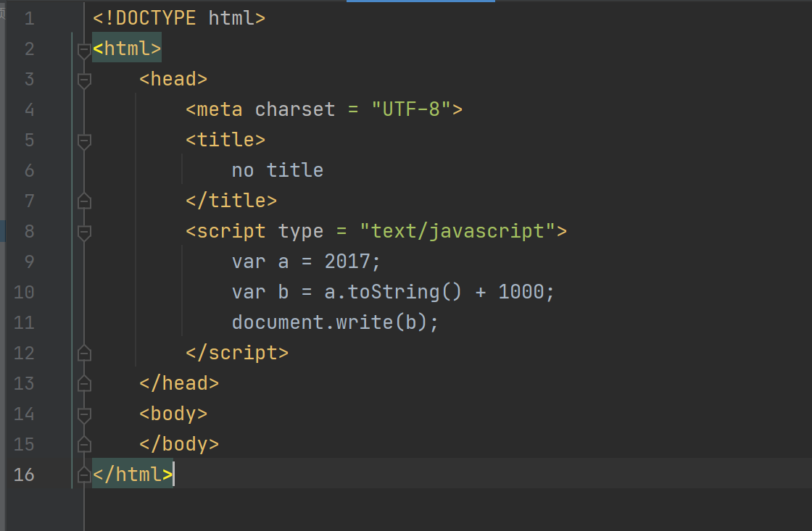Click the "no title" text
The image size is (812, 531).
(x=278, y=170)
